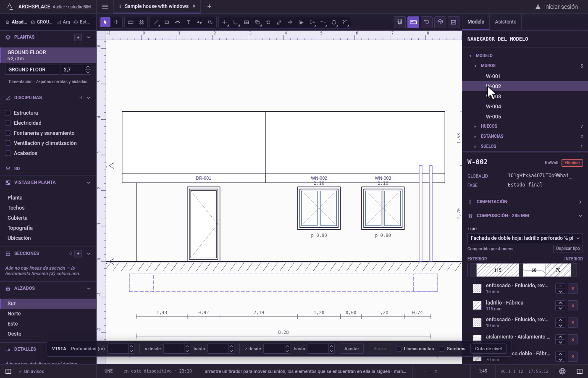Pick the line drawing tool
Viewport: 588px width, 378px height.
pos(156,22)
